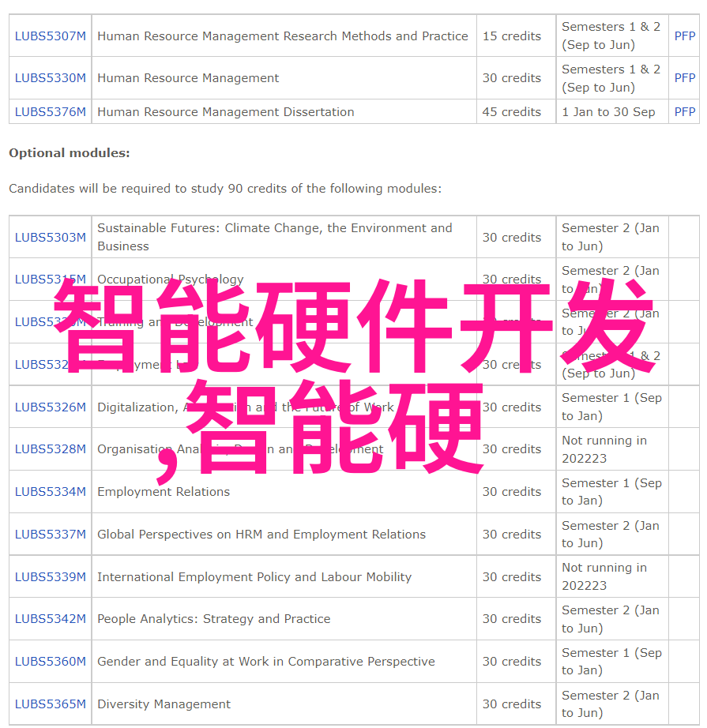Open the LUBS5339M module link

coord(51,576)
